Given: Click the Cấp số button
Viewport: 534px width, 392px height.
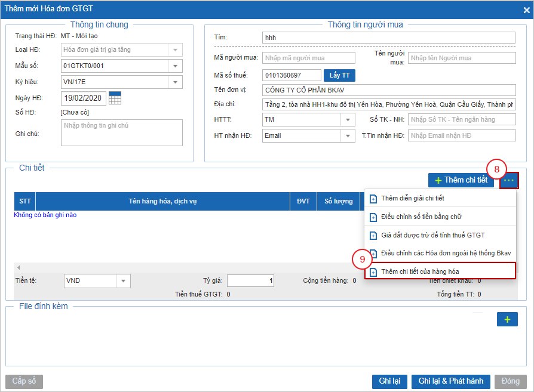Looking at the screenshot, I should pos(24,381).
